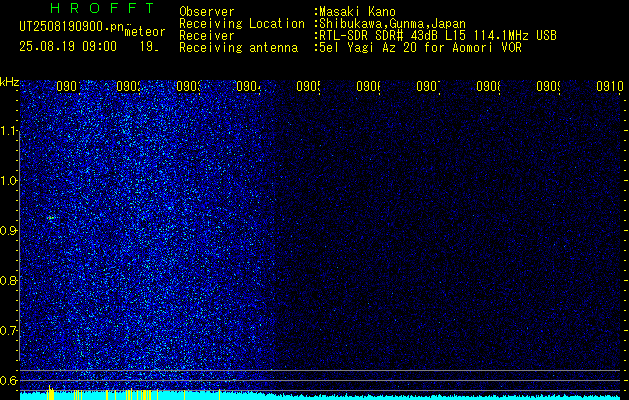Click the 0.7 kHz frequency label
Viewport: 629px width, 400px height.
pyautogui.click(x=8, y=330)
